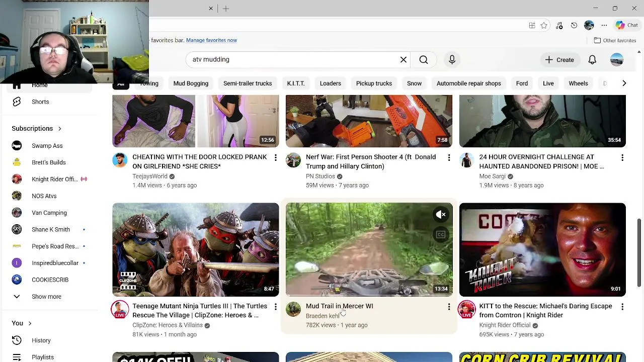Select the K.I.T.T. filter chip

(296, 83)
